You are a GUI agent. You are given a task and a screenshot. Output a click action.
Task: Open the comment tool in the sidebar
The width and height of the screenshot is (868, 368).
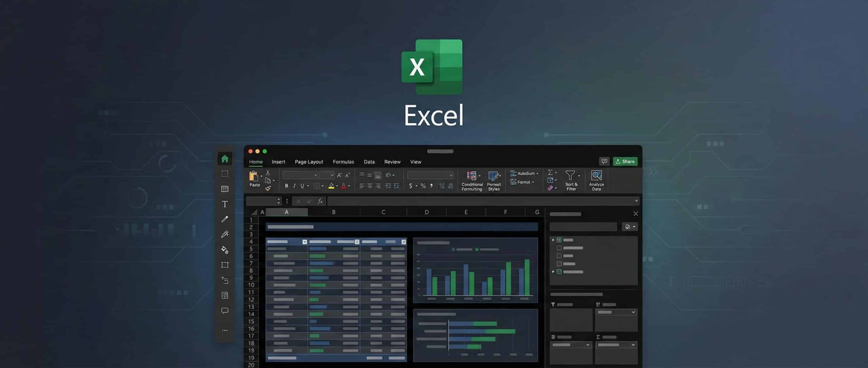[224, 310]
